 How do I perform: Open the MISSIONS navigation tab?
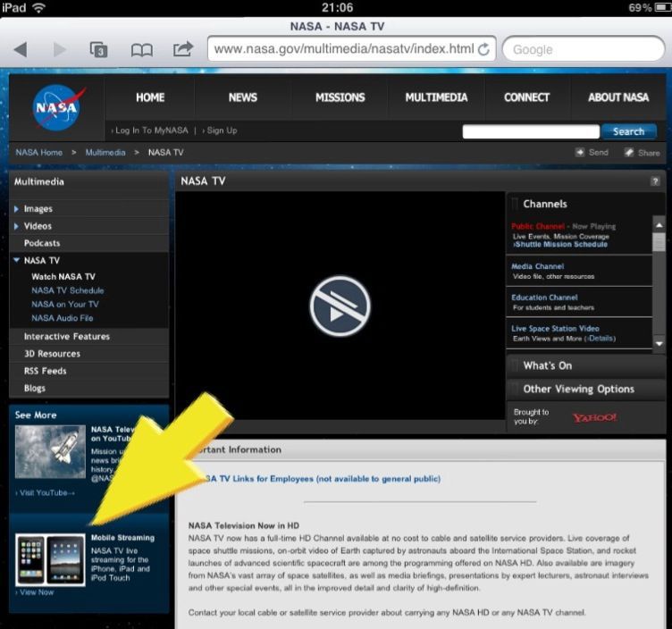[x=340, y=97]
